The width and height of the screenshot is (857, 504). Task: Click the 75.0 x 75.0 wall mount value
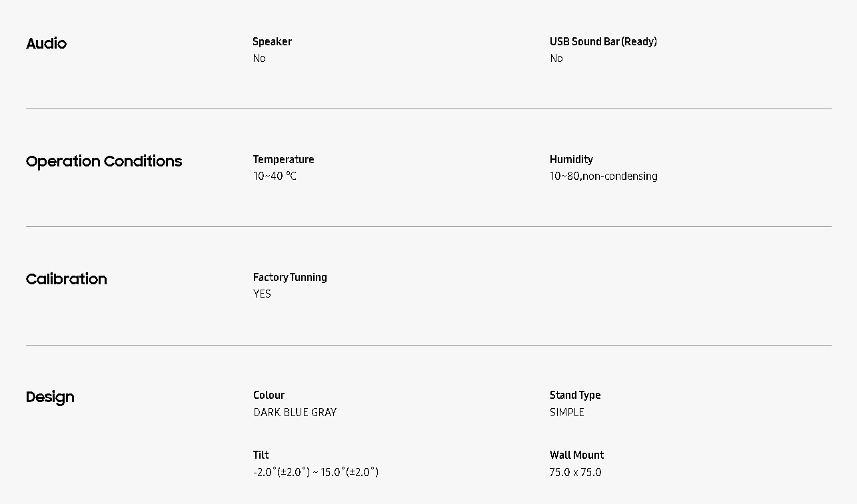pos(575,472)
